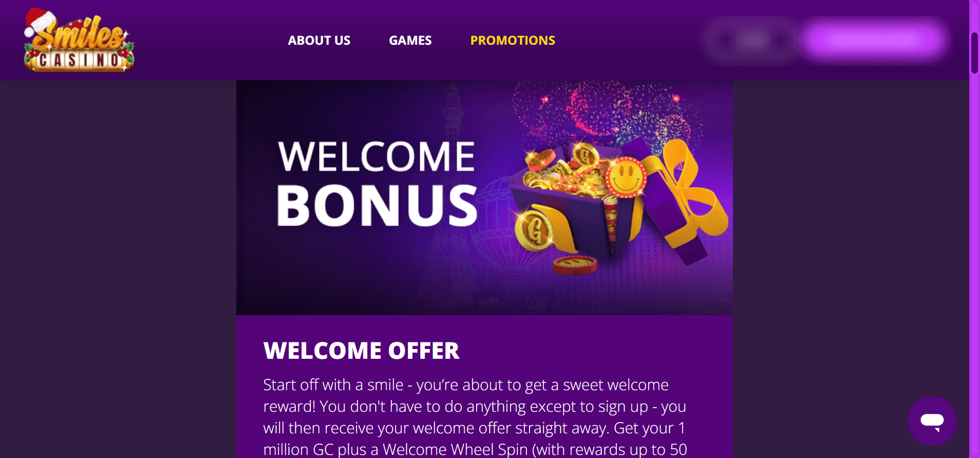This screenshot has height=458, width=980.
Task: Click the smiley face coin in banner
Action: point(626,177)
